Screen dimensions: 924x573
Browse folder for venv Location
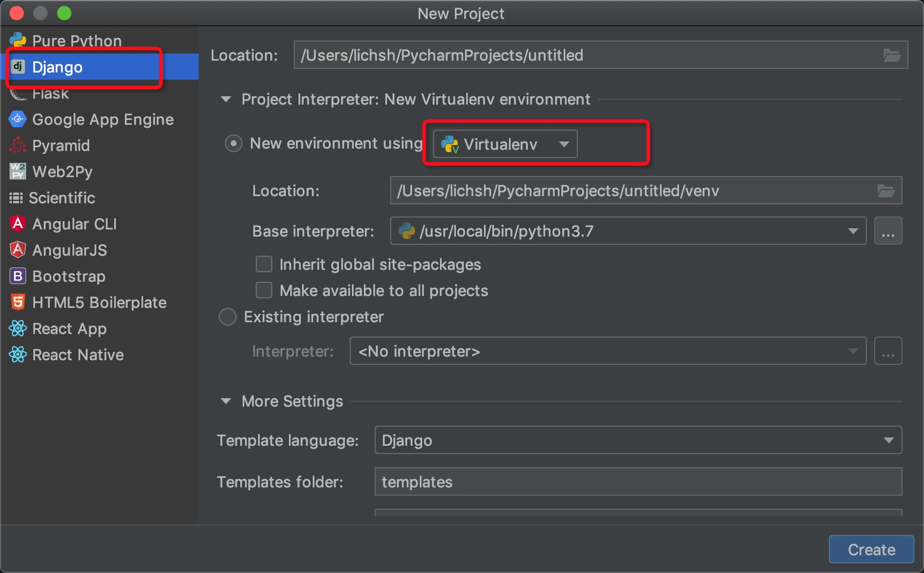(x=885, y=191)
